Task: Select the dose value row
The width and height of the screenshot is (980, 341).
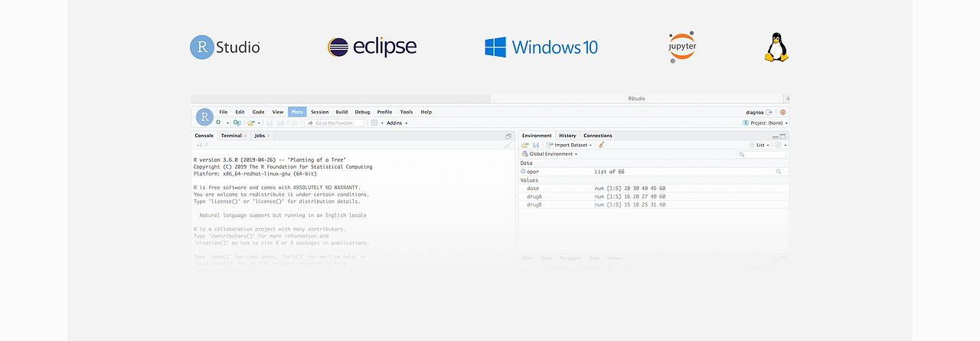Action: coord(654,189)
